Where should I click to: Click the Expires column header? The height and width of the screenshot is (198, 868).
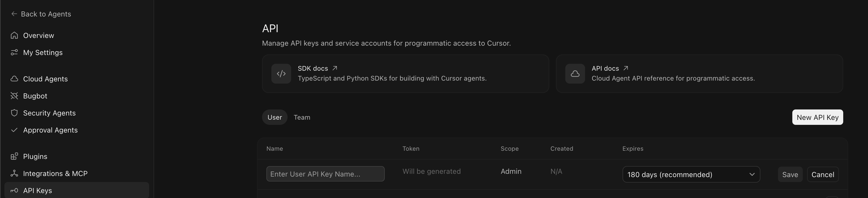coord(633,148)
